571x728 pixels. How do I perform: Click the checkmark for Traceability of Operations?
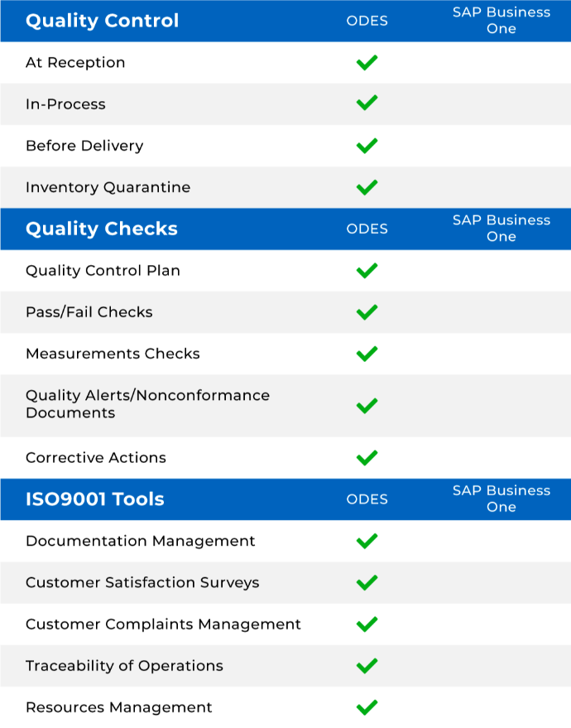[x=367, y=666]
